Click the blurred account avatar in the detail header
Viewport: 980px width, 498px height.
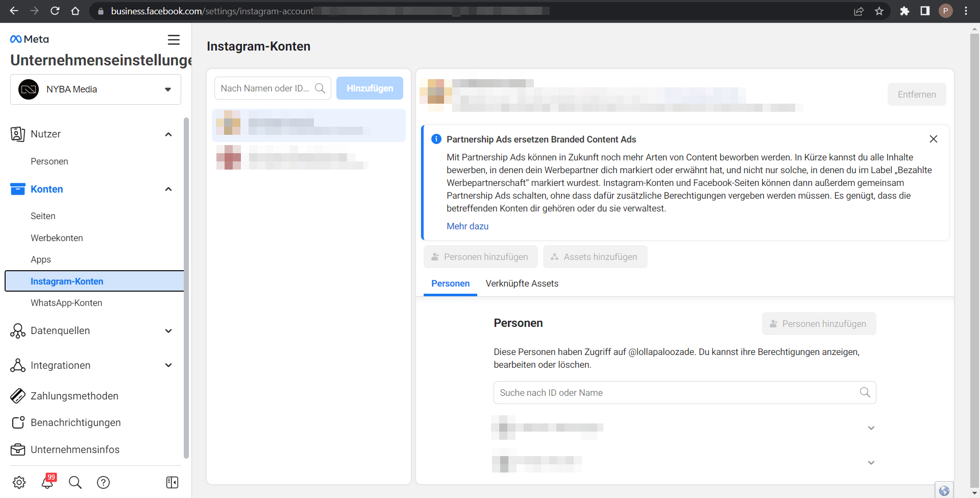[x=435, y=95]
